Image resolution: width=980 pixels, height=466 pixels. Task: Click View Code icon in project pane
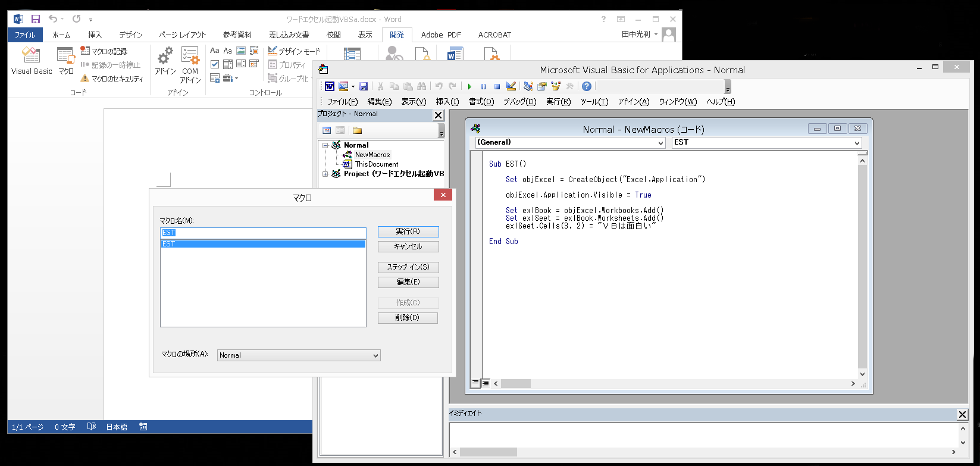326,130
